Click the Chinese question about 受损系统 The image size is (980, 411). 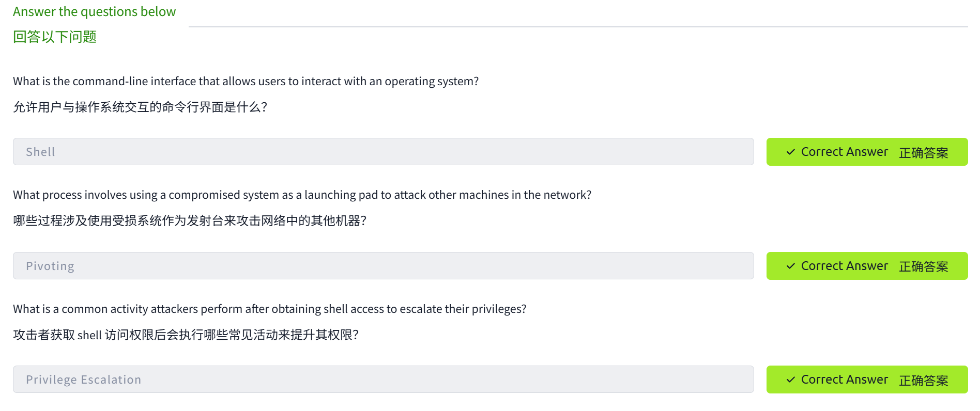190,221
